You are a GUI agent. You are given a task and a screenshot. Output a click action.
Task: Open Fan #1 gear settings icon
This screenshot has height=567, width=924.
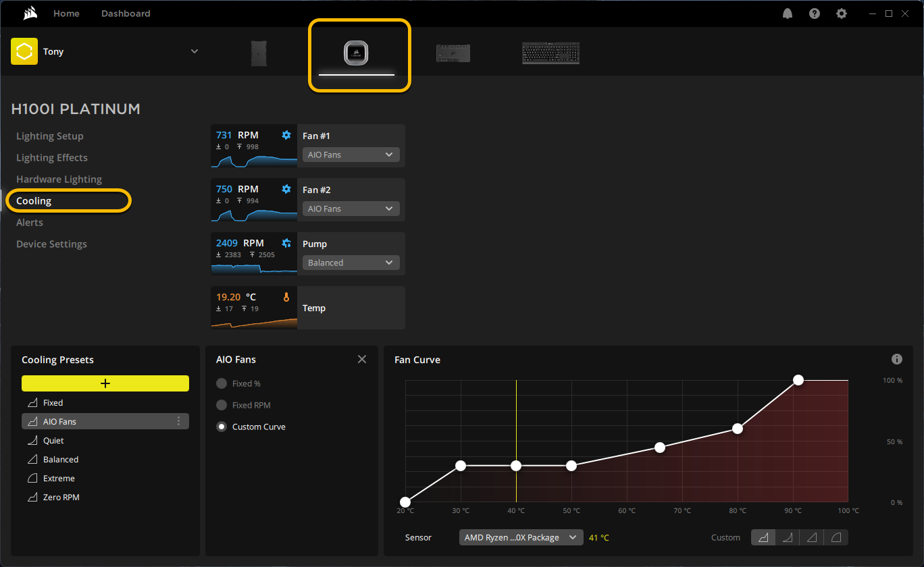click(x=286, y=135)
